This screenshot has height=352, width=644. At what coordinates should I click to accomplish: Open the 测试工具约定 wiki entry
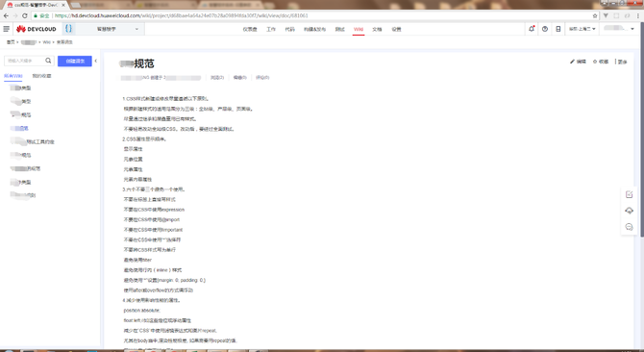(33, 141)
